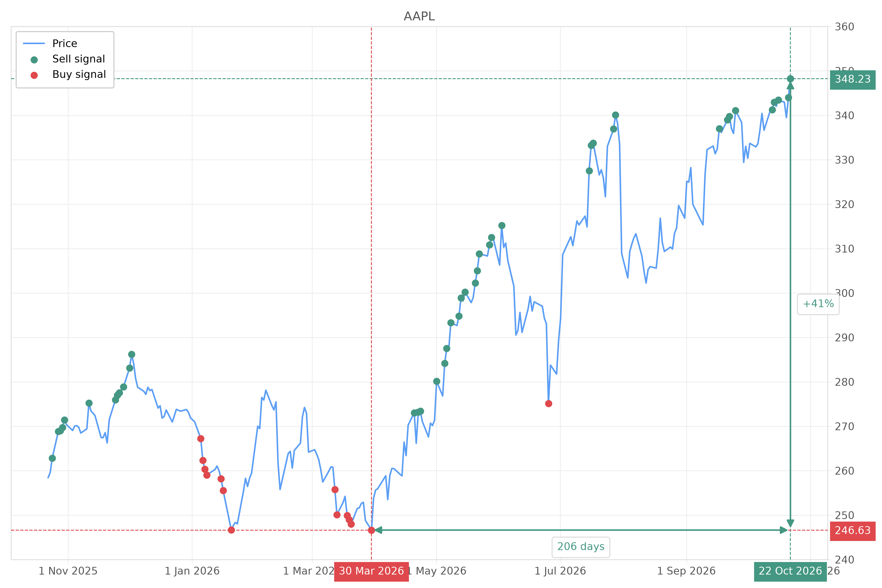Image resolution: width=882 pixels, height=588 pixels.
Task: Click the Buy signal legend entry
Action: pos(68,75)
